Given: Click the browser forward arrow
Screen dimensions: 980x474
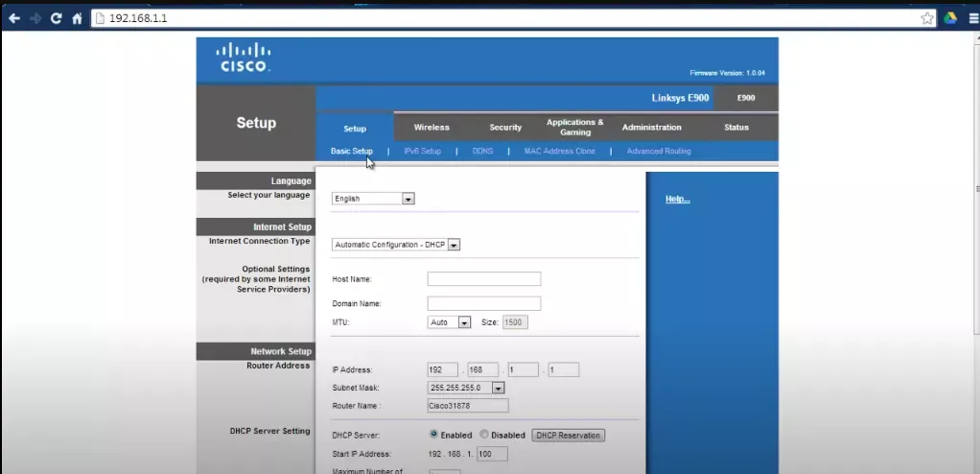Looking at the screenshot, I should [x=35, y=19].
